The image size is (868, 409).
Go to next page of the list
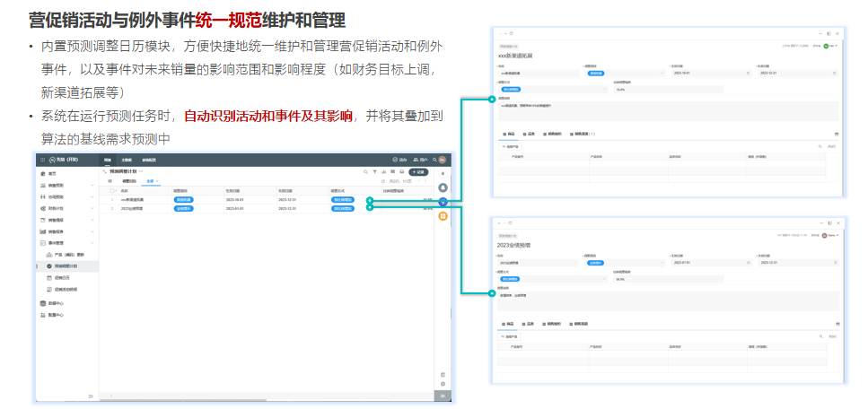[x=425, y=181]
